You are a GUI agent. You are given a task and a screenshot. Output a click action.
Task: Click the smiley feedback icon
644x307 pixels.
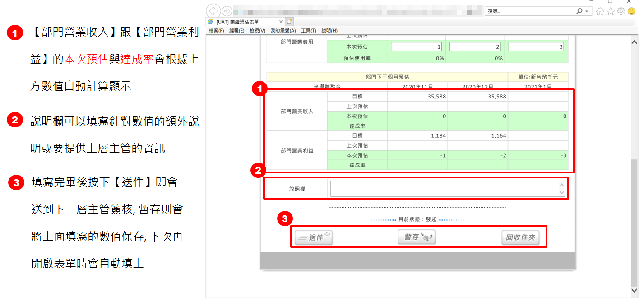click(x=632, y=11)
